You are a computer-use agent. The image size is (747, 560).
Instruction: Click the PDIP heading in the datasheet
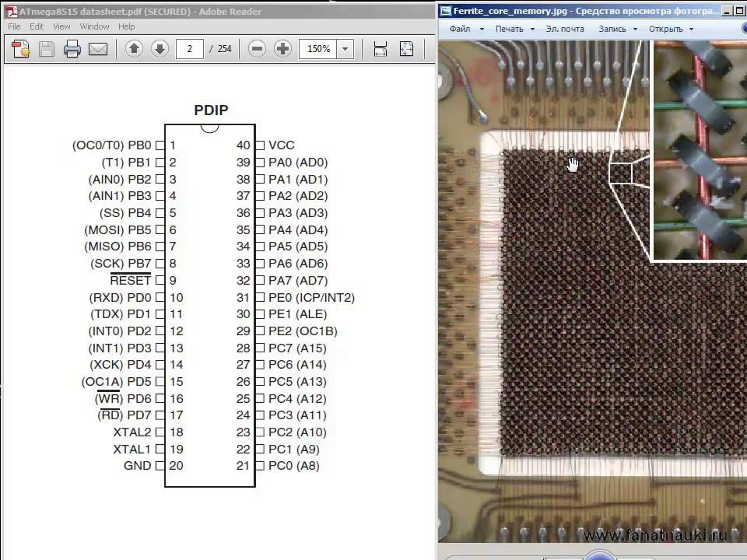point(211,110)
